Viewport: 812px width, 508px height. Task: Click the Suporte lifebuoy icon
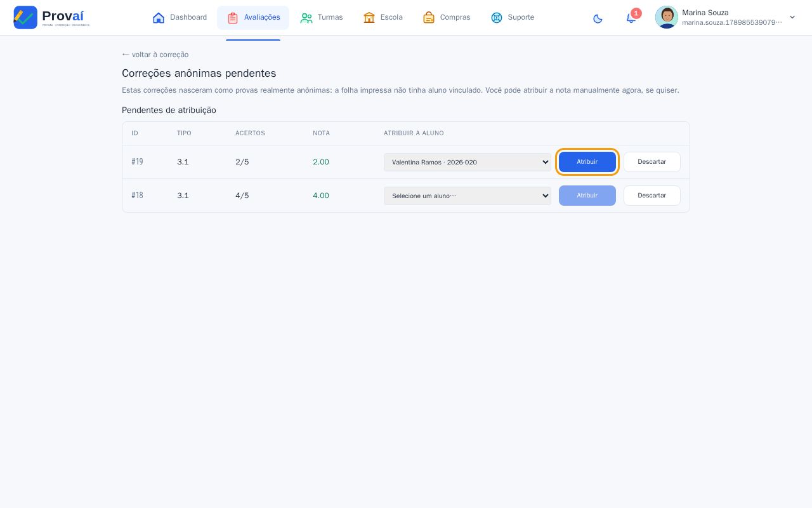(x=497, y=18)
